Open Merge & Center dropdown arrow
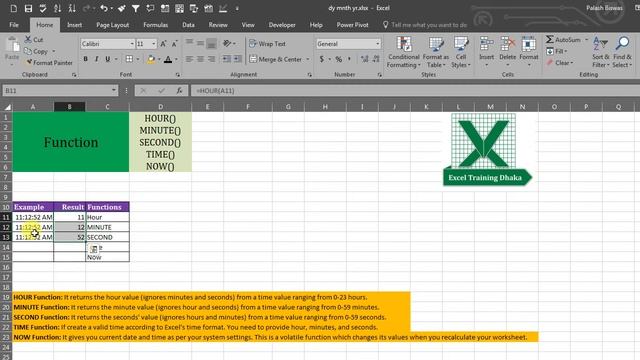The height and width of the screenshot is (360, 640). 308,59
